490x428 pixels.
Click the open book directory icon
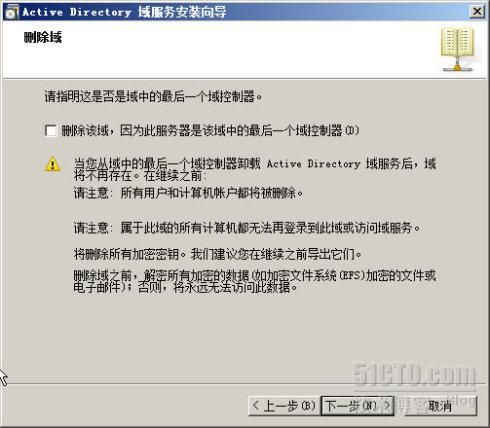(458, 49)
